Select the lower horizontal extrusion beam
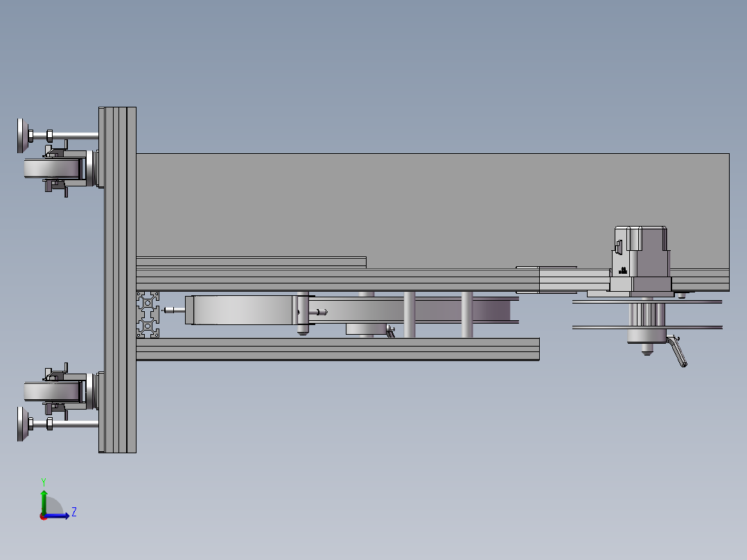The image size is (747, 560). (x=337, y=349)
